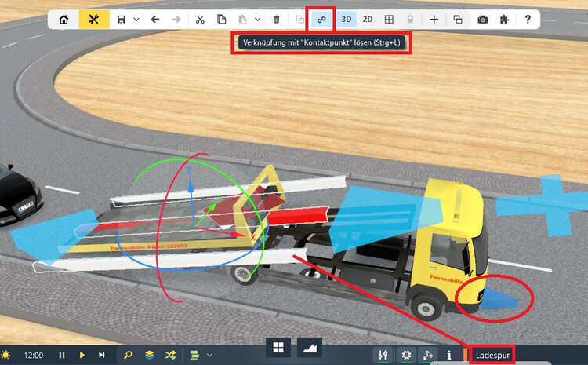
Task: Step the simulation forward one frame
Action: tap(102, 355)
